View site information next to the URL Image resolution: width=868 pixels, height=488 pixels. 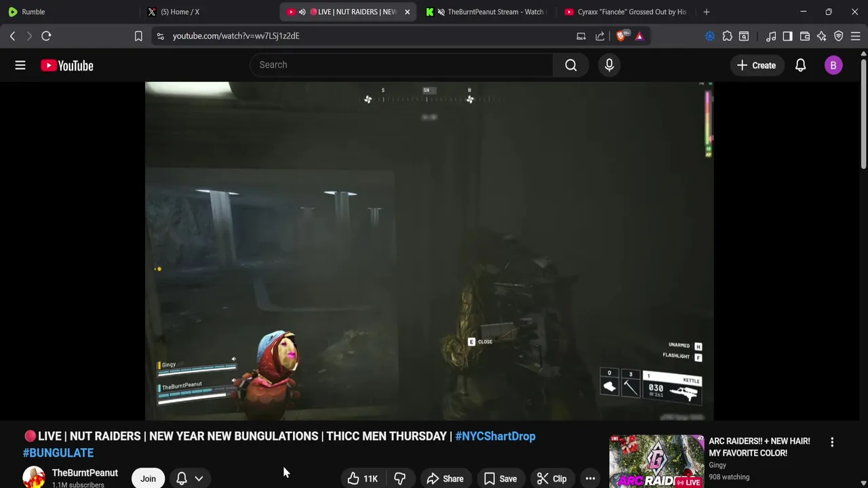160,36
